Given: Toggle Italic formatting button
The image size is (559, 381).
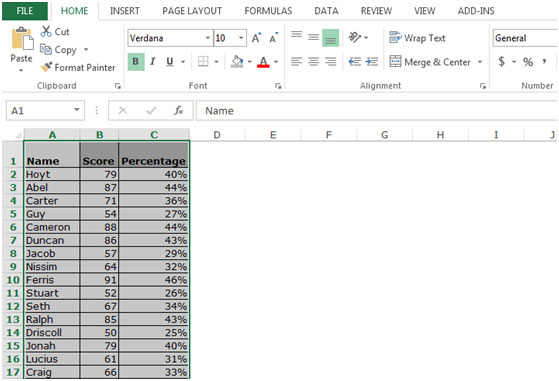Looking at the screenshot, I should pyautogui.click(x=153, y=62).
